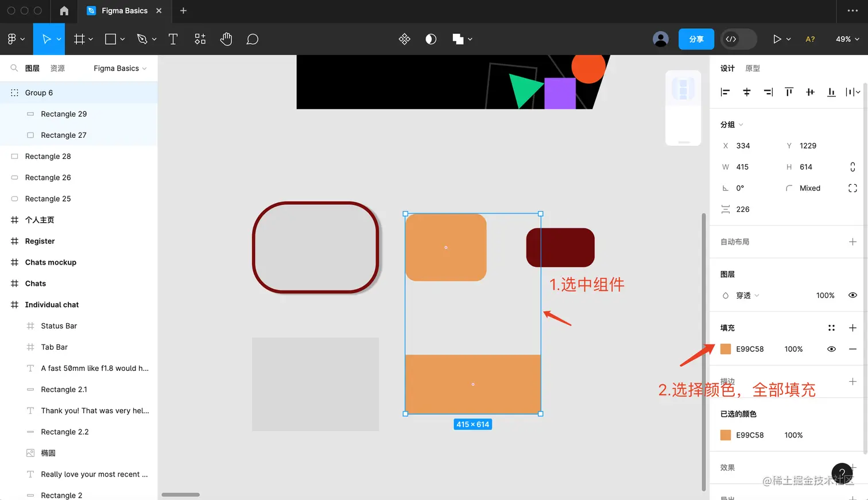Toggle constrain proportions lock

(x=852, y=167)
